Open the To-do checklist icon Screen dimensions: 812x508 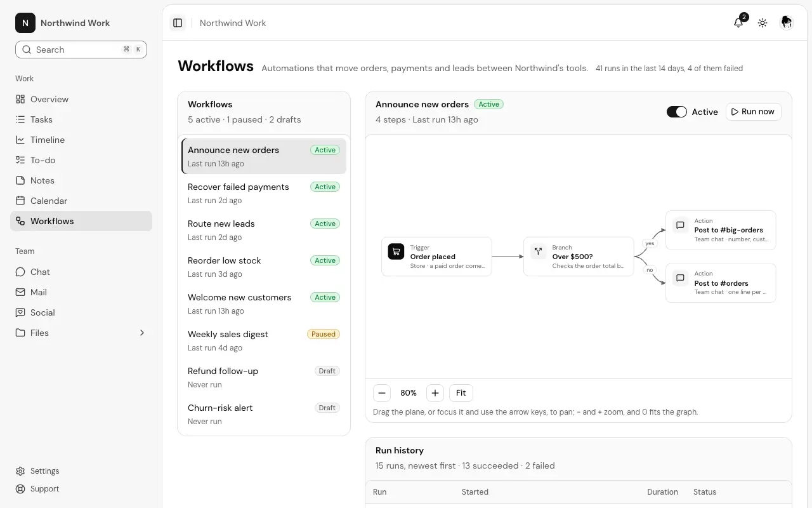click(x=20, y=160)
